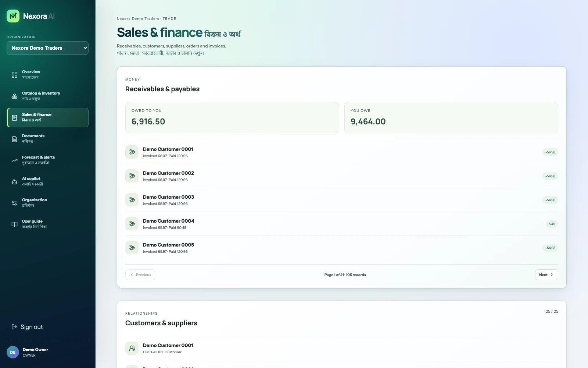The image size is (588, 368).
Task: Click the payment icon for Demo Customer 0003
Action: coord(132,200)
